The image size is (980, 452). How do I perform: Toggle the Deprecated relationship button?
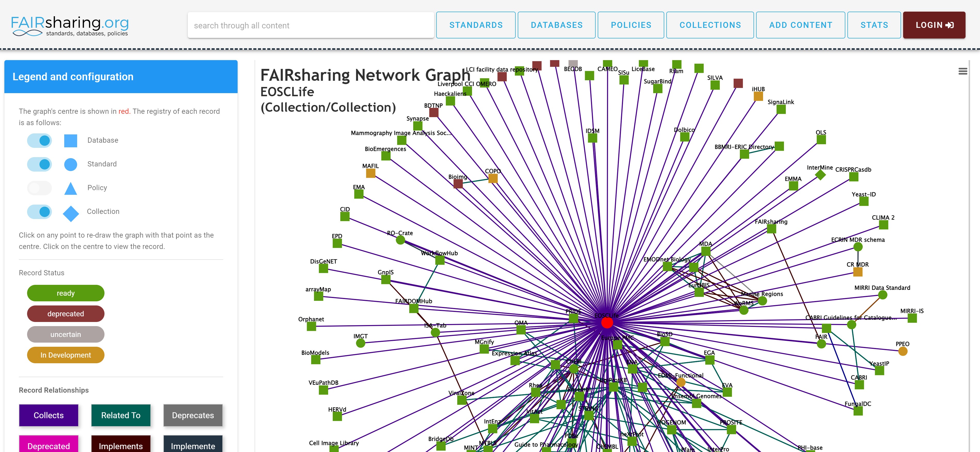49,445
